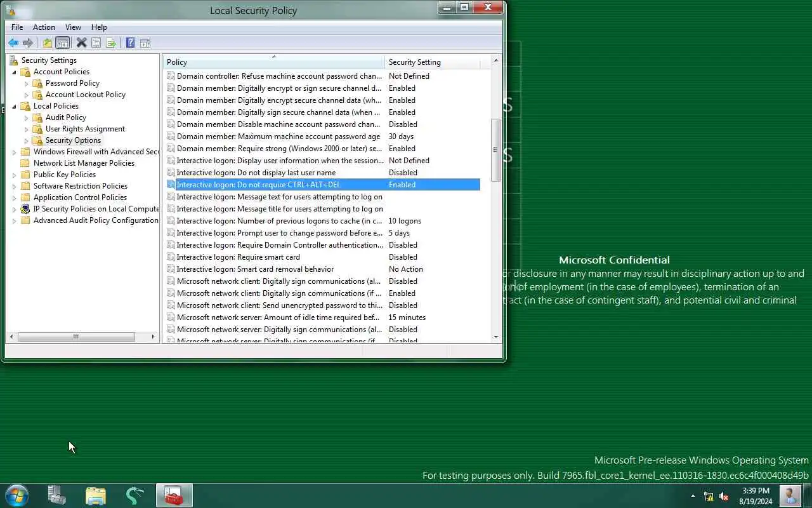The width and height of the screenshot is (812, 508).
Task: Click the policy list vertical scrollbar thumb
Action: tap(495, 150)
